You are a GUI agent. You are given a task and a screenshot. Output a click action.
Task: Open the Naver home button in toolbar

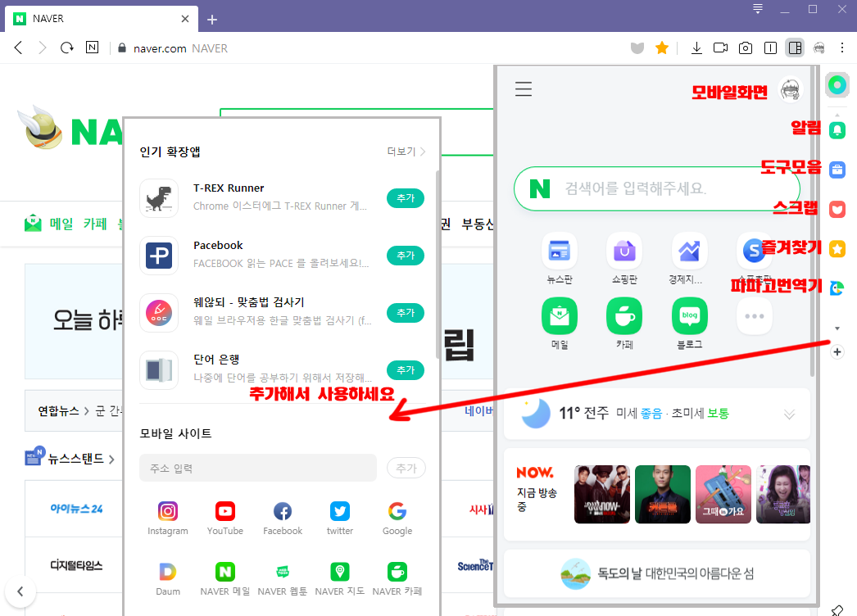click(93, 48)
